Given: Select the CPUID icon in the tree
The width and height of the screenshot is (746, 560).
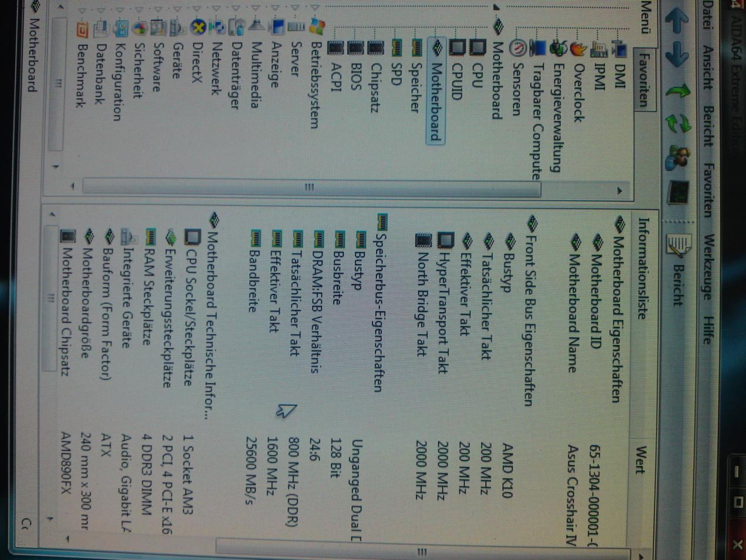Looking at the screenshot, I should point(457,47).
